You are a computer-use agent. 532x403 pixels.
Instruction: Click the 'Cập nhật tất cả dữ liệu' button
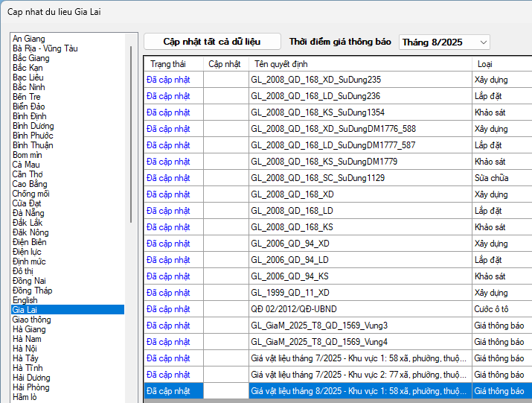[212, 42]
